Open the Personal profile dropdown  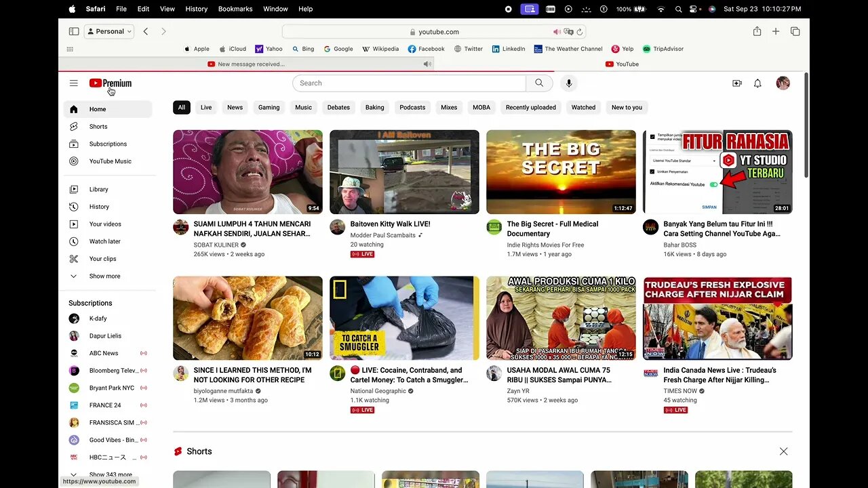pos(109,31)
